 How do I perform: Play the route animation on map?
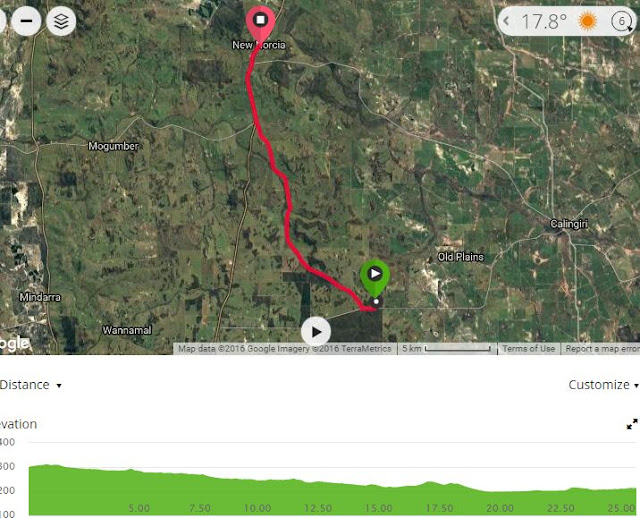pos(316,332)
